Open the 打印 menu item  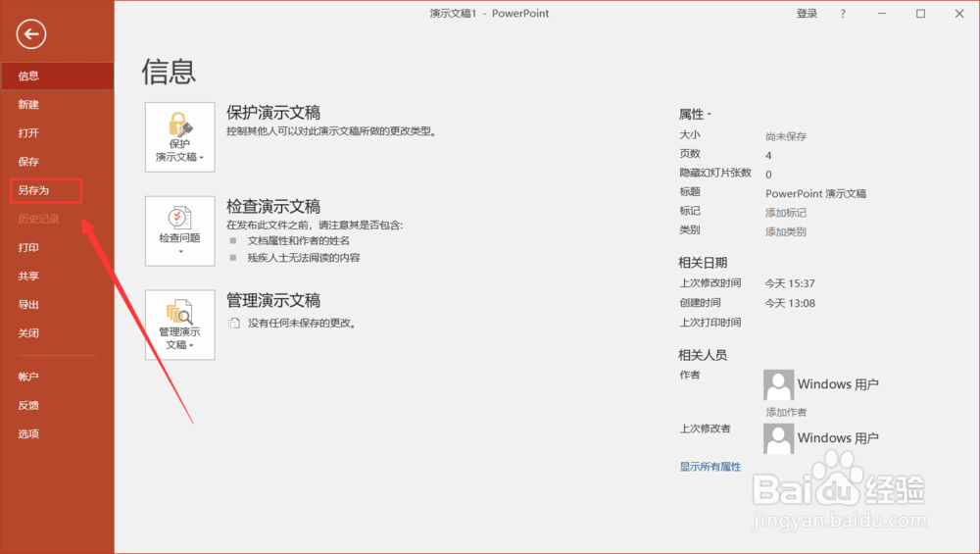click(x=57, y=248)
